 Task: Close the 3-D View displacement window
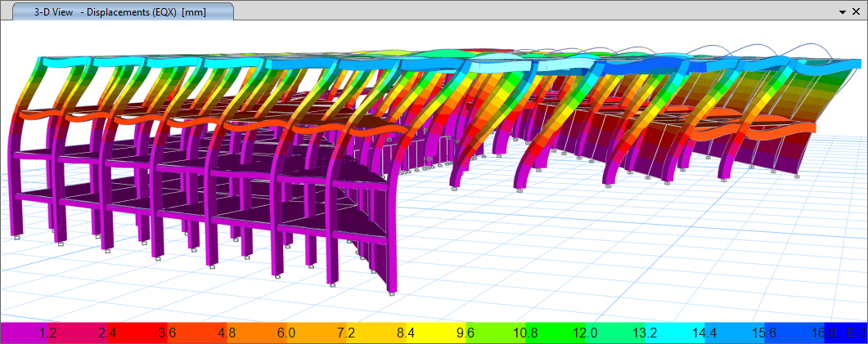(x=857, y=12)
